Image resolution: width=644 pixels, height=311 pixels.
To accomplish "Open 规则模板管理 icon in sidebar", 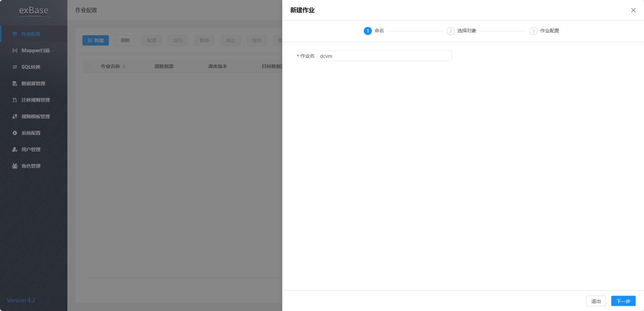I will pyautogui.click(x=14, y=116).
